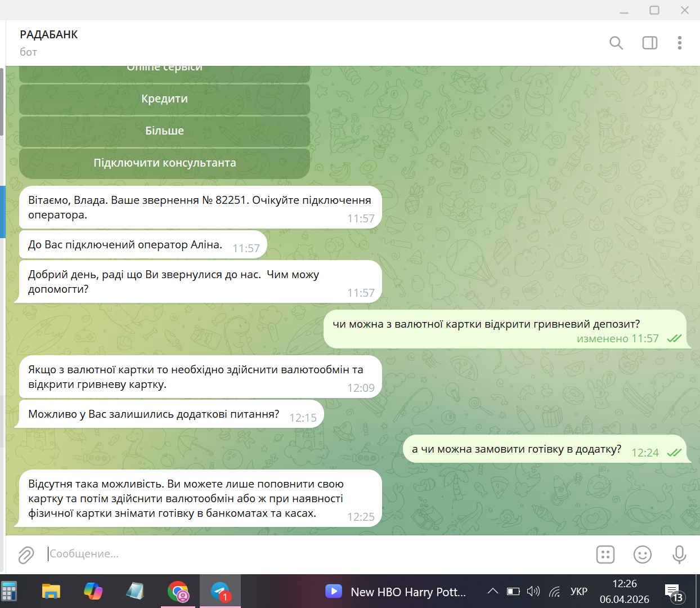The image size is (700, 608).
Task: Click the Telegram taskbar icon
Action: (x=220, y=592)
